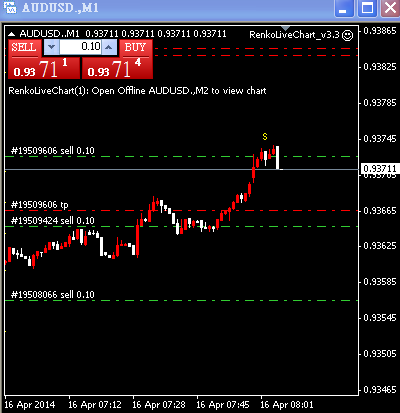400x413 pixels.
Task: Click the buy price 0.93 71 panel
Action: coord(117,68)
